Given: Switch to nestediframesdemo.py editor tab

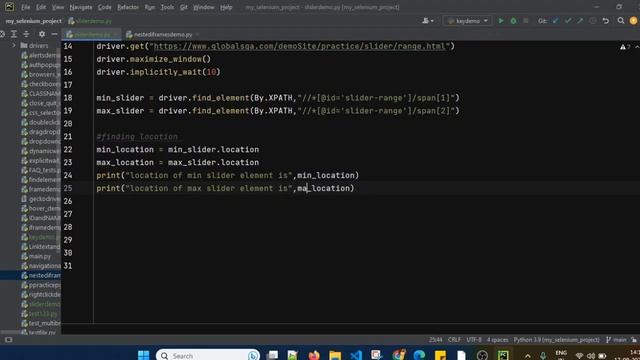Looking at the screenshot, I should [x=163, y=34].
